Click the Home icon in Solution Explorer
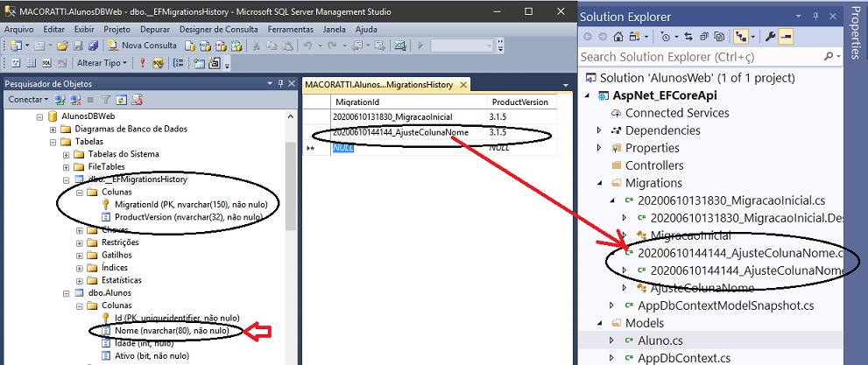 click(618, 37)
